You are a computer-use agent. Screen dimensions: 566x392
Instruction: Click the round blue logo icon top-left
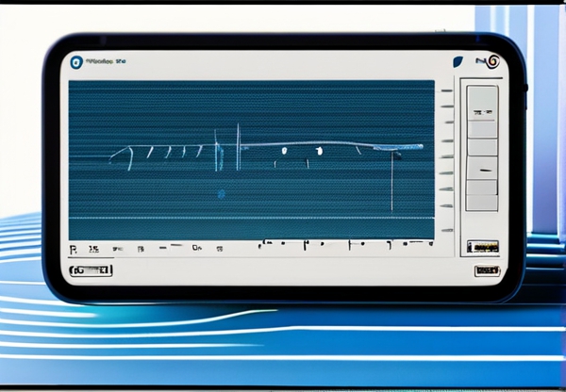coord(77,63)
